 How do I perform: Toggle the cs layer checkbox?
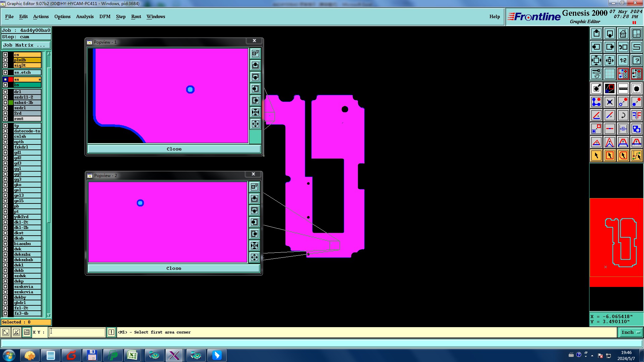click(5, 55)
